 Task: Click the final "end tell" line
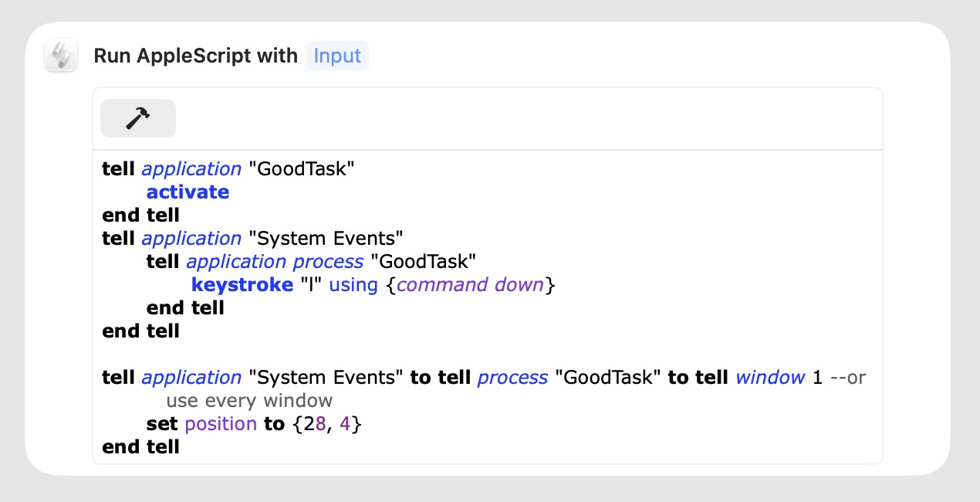(140, 447)
